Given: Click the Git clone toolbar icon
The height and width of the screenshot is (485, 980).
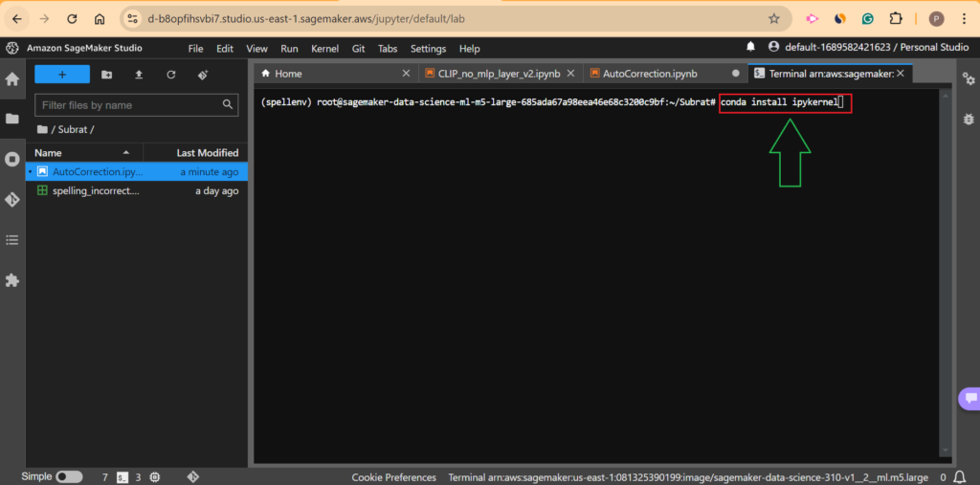Looking at the screenshot, I should [x=203, y=75].
